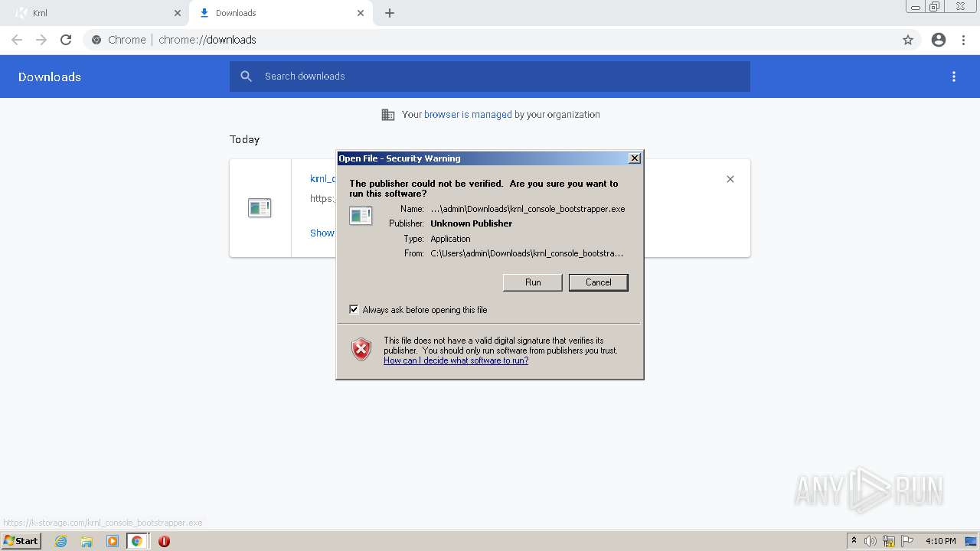The width and height of the screenshot is (980, 551).
Task: Click the red Opera-style taskbar icon
Action: 164,541
